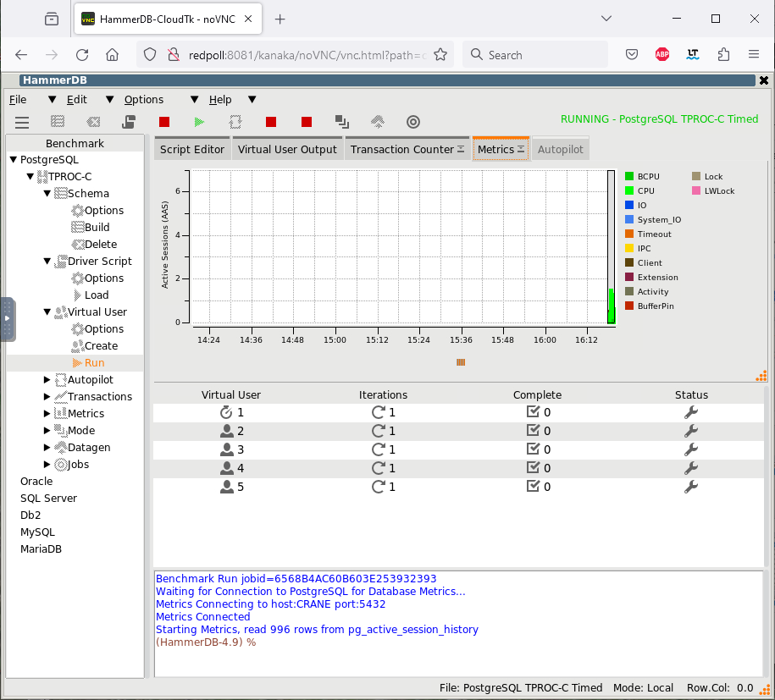The height and width of the screenshot is (700, 775).
Task: Click the browser Search field
Action: (x=535, y=54)
